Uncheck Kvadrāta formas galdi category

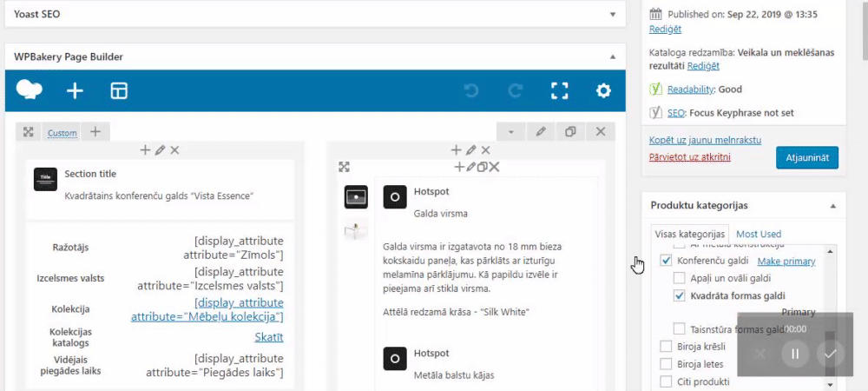tap(680, 295)
